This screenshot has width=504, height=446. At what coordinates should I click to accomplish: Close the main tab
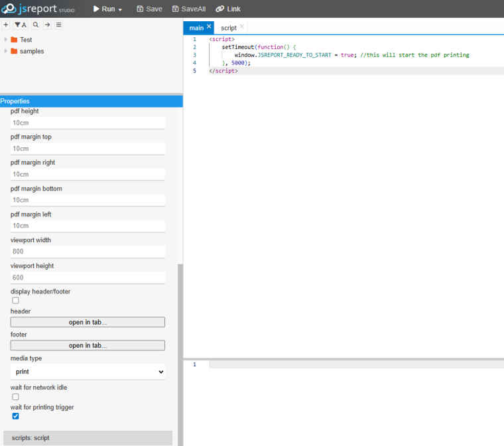209,27
